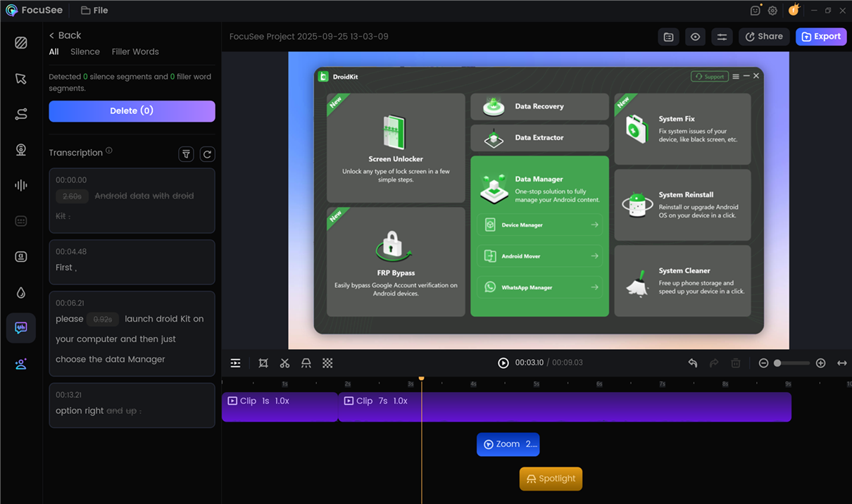Add spotlight effect from timeline toolbar
Image resolution: width=852 pixels, height=504 pixels.
[x=306, y=363]
